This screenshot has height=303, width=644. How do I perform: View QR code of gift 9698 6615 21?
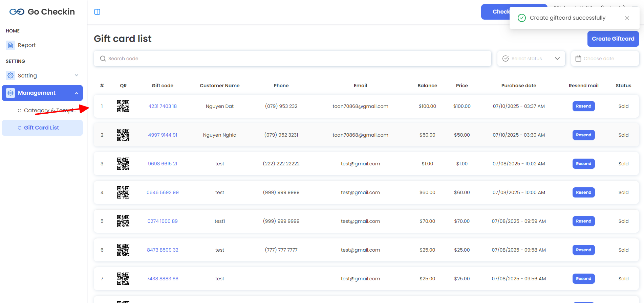(x=123, y=164)
